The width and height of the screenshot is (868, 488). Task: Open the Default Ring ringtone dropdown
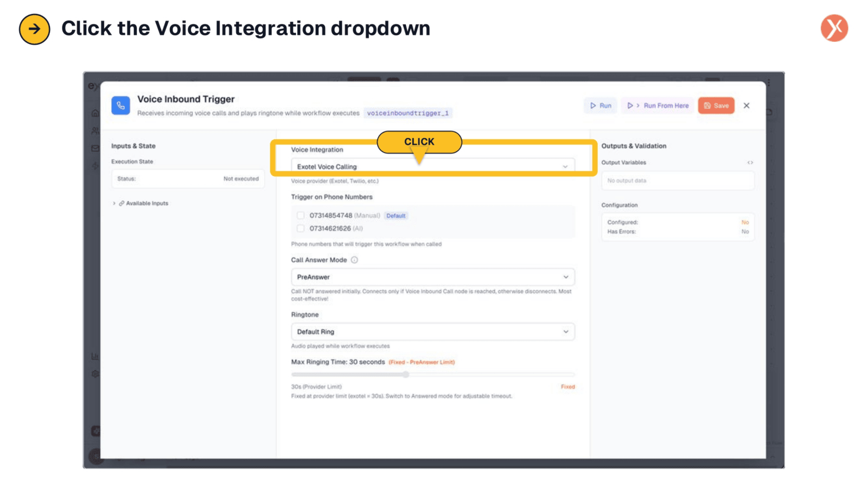coord(432,332)
